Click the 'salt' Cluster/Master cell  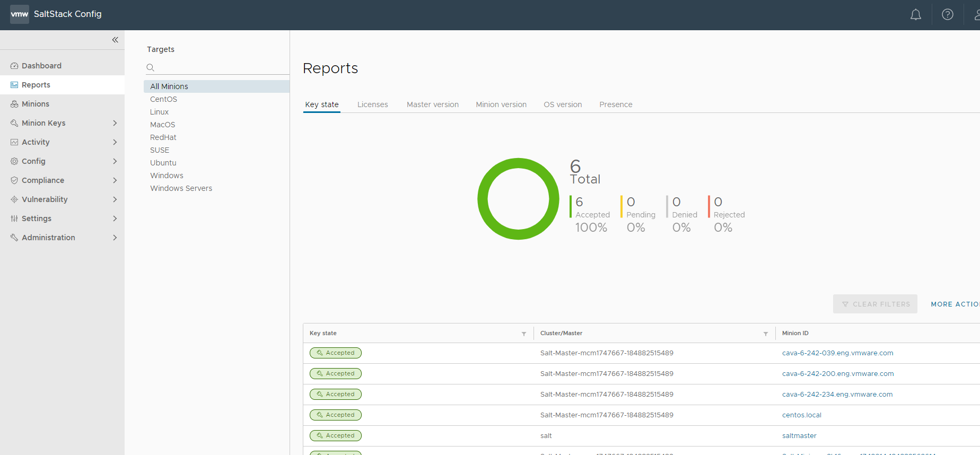pyautogui.click(x=546, y=436)
